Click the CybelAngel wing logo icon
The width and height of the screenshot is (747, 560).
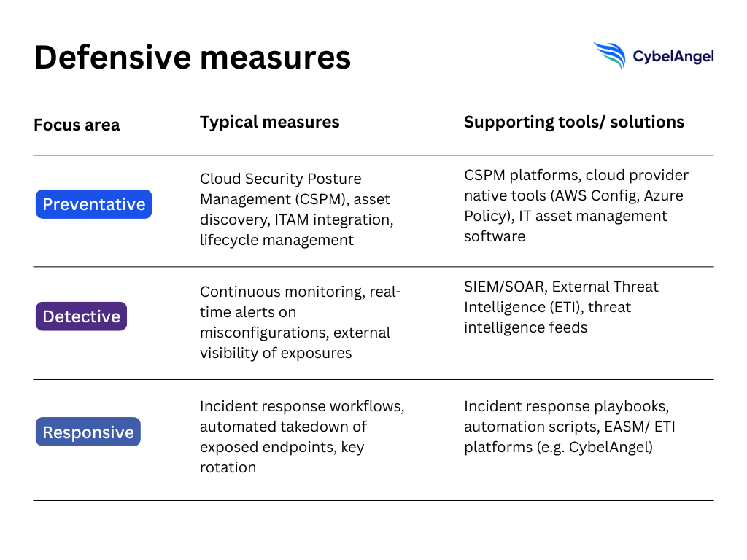pyautogui.click(x=610, y=55)
